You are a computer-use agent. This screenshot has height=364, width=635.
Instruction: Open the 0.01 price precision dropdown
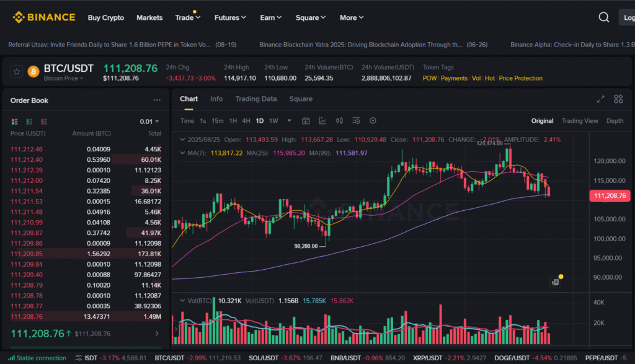tap(149, 122)
